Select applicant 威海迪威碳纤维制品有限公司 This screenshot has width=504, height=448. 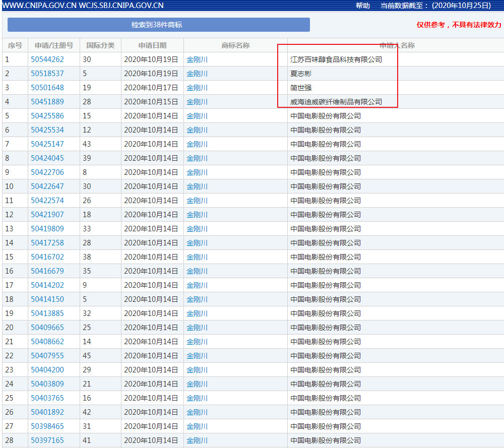pyautogui.click(x=336, y=102)
